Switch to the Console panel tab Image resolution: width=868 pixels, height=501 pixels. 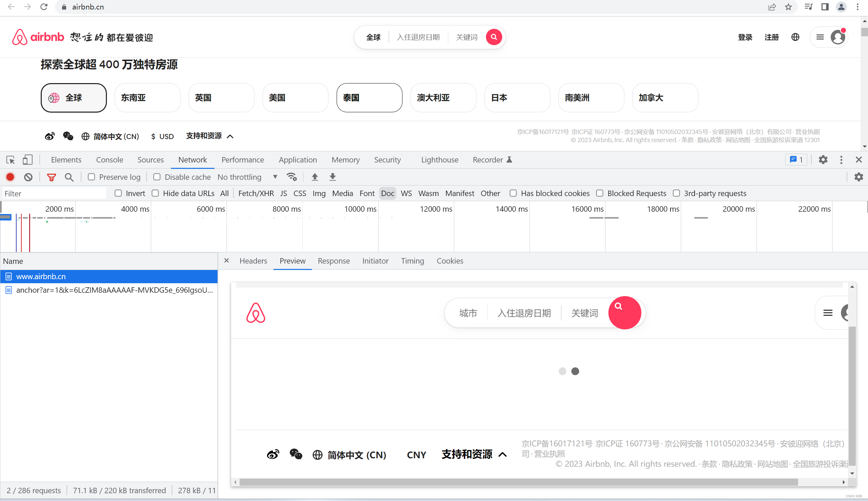[x=110, y=160]
